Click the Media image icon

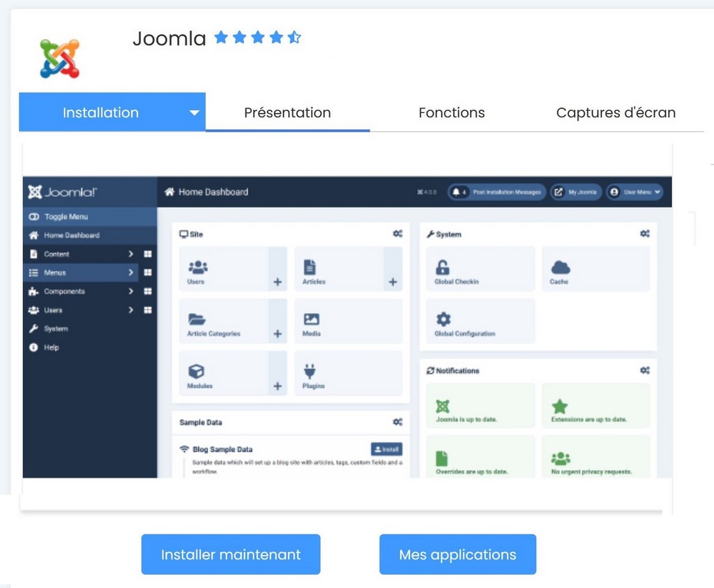(311, 319)
